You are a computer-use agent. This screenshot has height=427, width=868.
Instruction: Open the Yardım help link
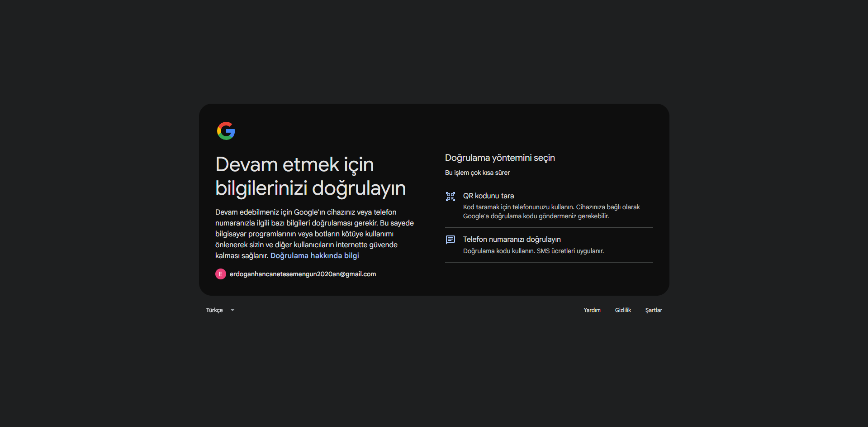(x=592, y=310)
